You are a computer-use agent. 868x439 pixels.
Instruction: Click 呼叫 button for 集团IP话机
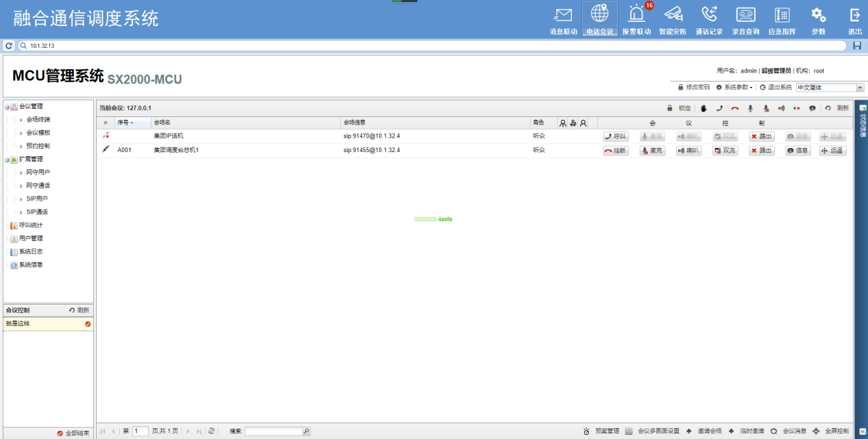click(x=616, y=136)
